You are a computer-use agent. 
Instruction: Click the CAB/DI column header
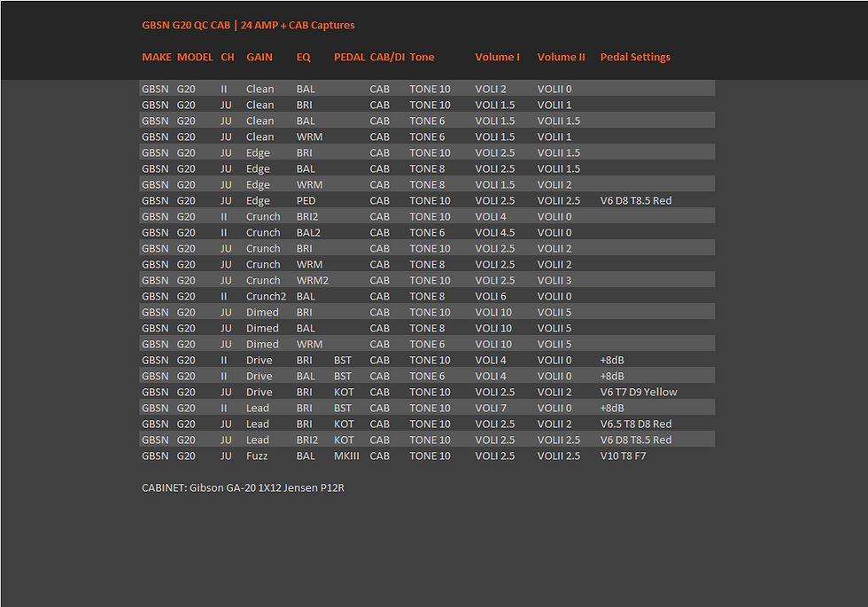pyautogui.click(x=388, y=57)
